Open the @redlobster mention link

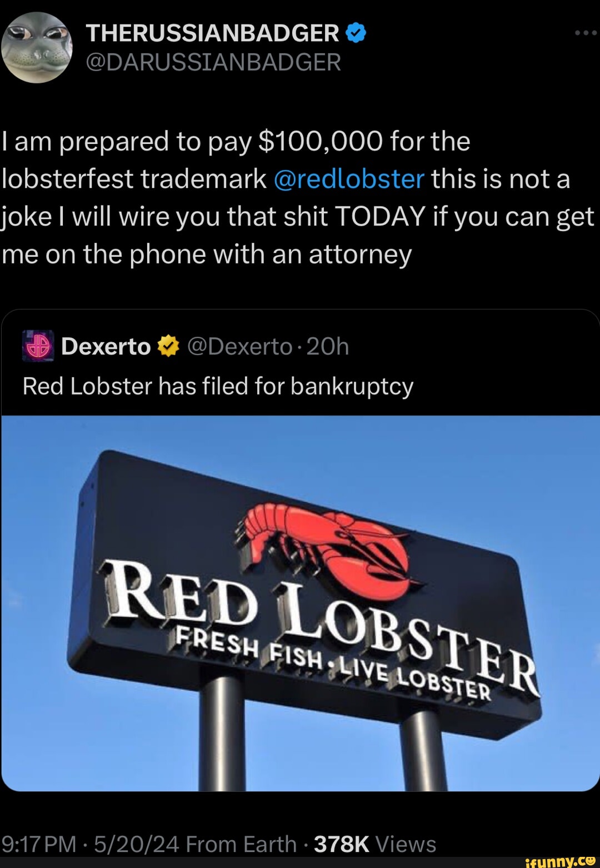[349, 179]
